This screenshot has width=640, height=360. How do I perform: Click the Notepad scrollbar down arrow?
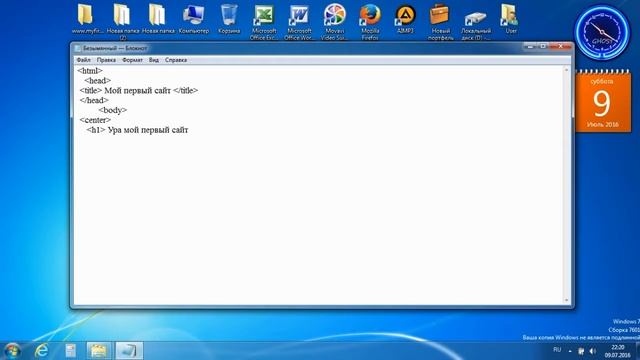tap(567, 300)
